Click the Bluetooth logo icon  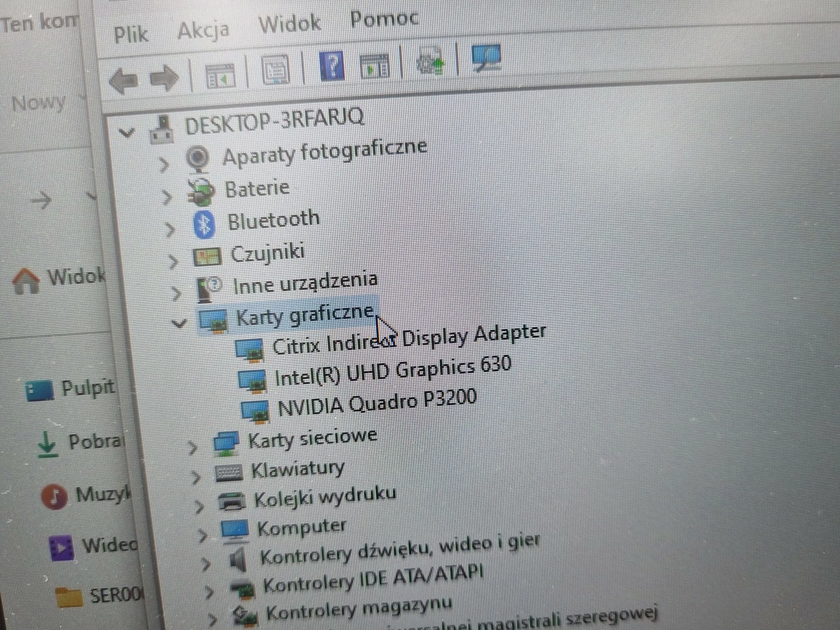click(x=204, y=225)
